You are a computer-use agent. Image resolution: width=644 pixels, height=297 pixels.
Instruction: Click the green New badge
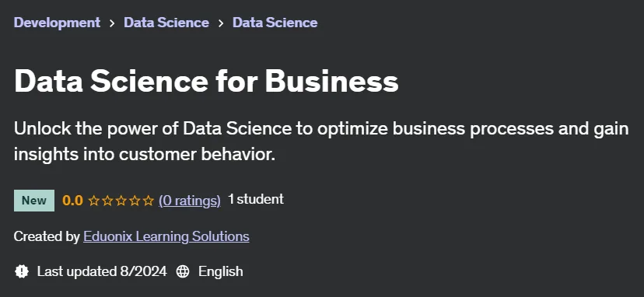point(34,201)
